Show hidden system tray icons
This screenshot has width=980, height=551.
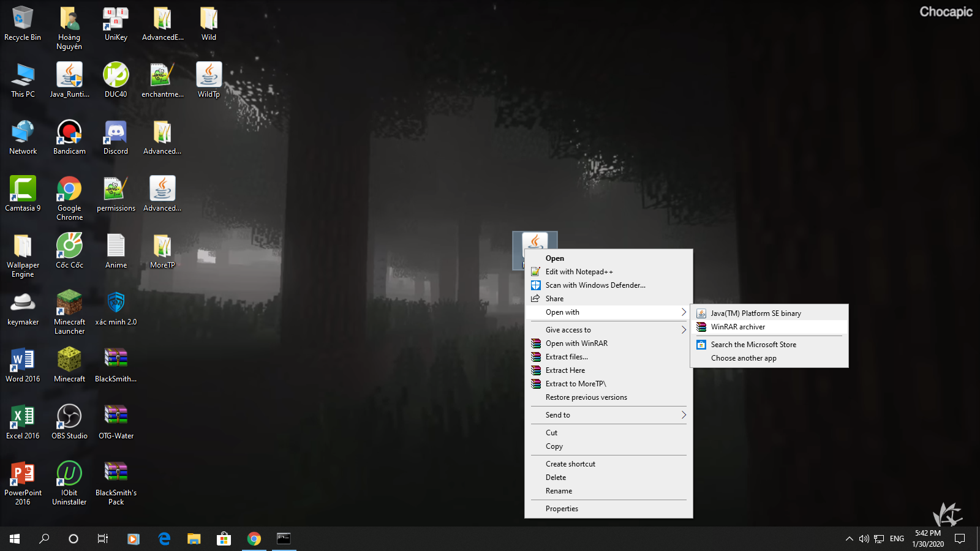coord(849,539)
